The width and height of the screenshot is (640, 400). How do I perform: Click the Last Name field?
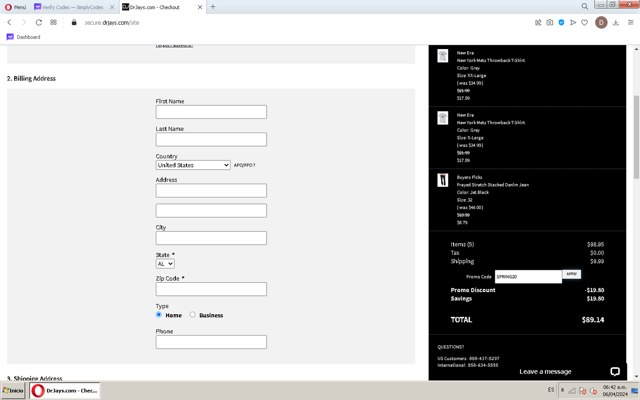point(211,139)
